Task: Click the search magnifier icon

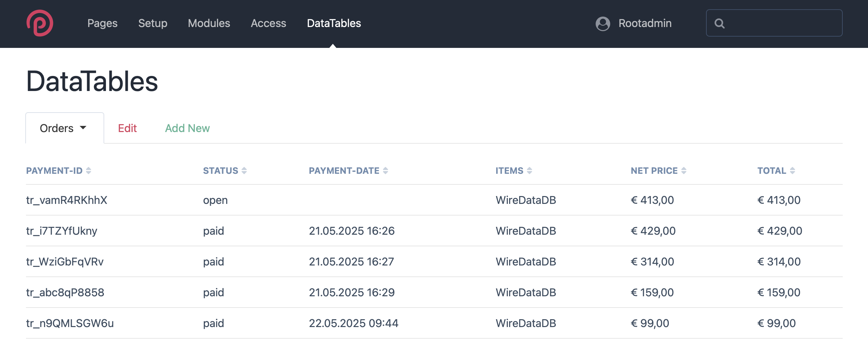Action: pyautogui.click(x=719, y=23)
